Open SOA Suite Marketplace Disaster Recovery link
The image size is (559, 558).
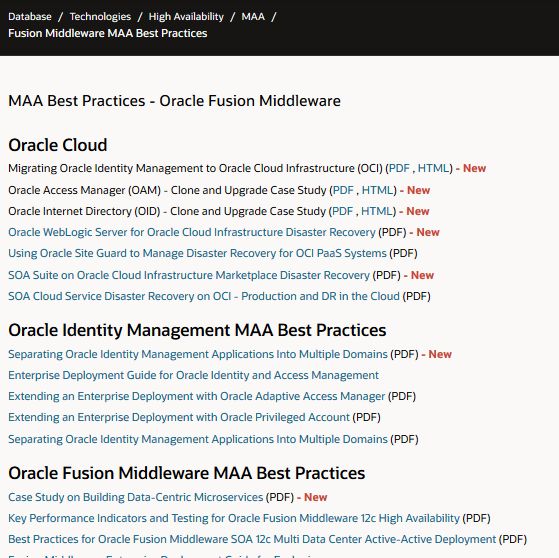[x=189, y=275]
